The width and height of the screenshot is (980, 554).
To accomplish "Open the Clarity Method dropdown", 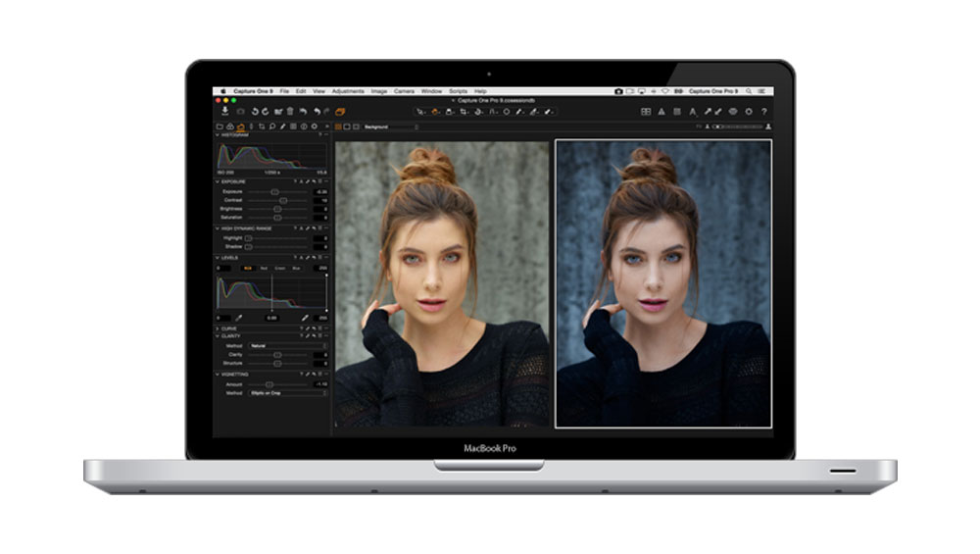I will (287, 346).
